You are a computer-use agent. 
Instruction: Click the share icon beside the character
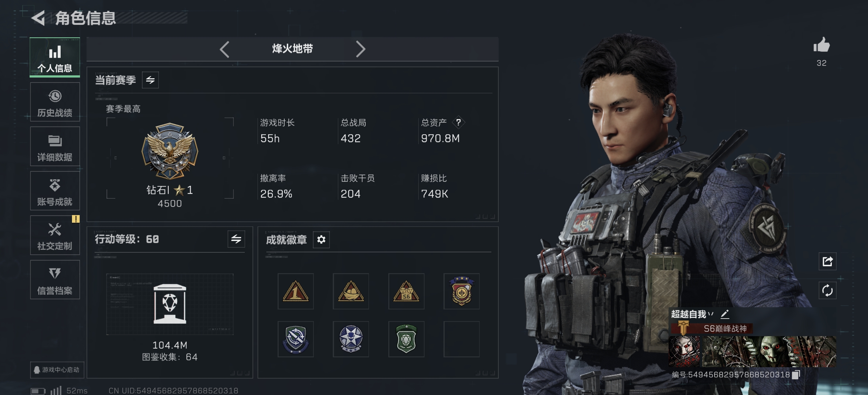pos(827,261)
